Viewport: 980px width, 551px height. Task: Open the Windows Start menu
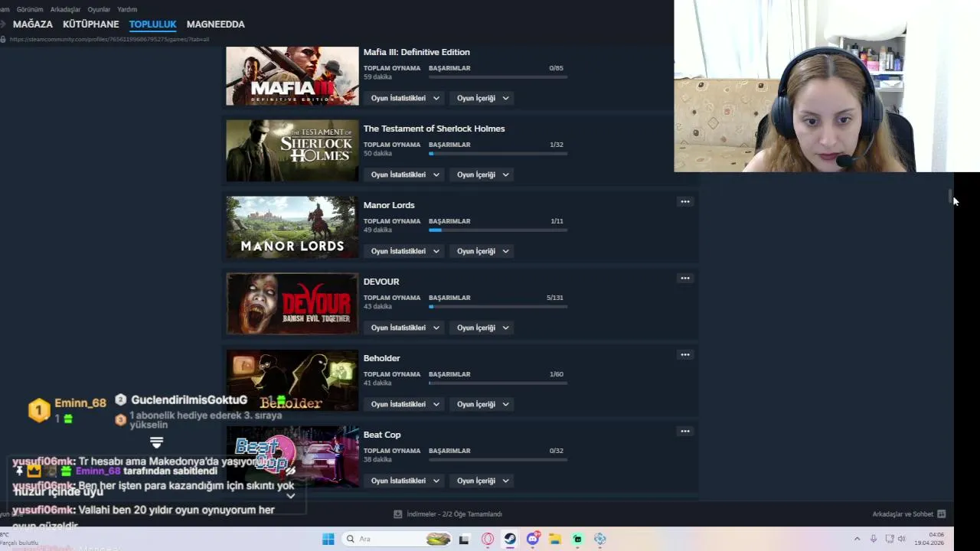pyautogui.click(x=328, y=539)
